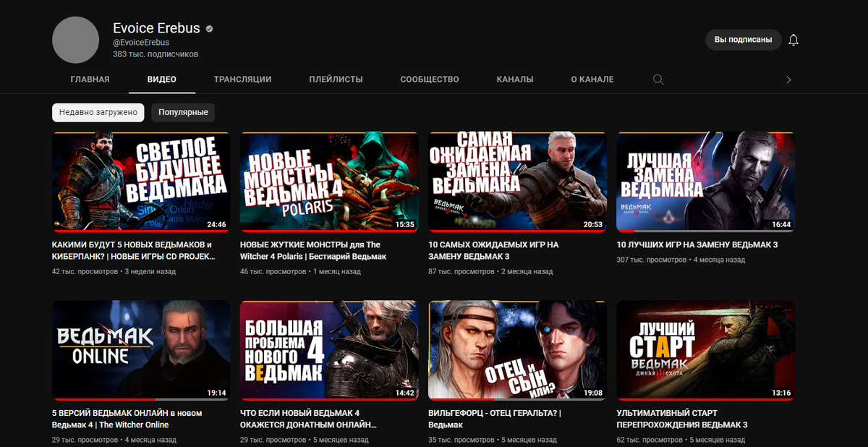Click watch progress bar under ВЕДЬМАК ONLINE thumbnail
Screen dimensions: 868x447
[141, 399]
